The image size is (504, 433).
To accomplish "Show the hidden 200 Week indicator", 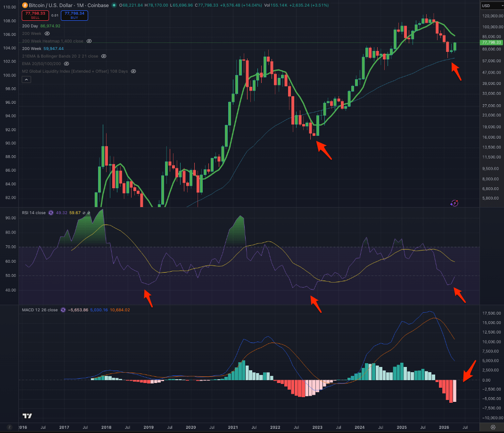I will [47, 33].
